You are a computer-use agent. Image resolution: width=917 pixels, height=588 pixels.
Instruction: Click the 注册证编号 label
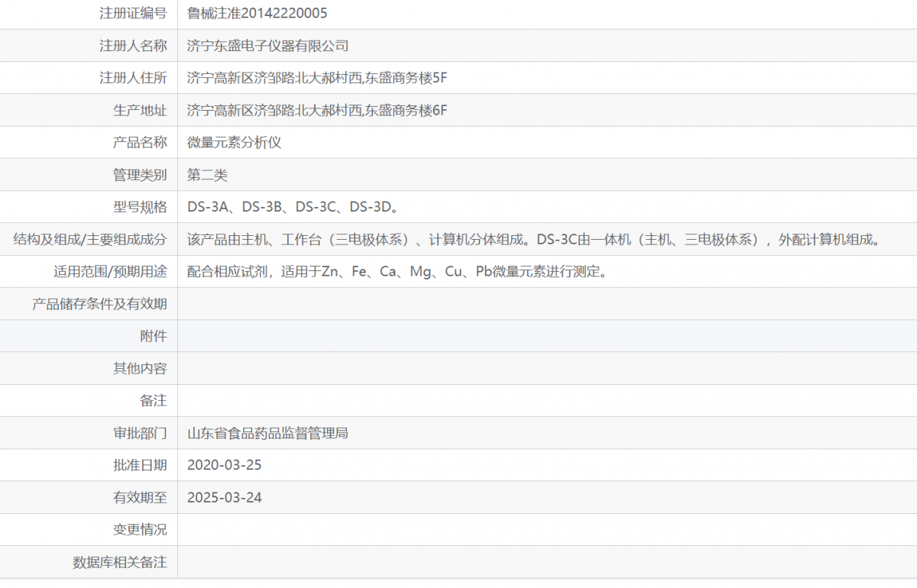[133, 13]
